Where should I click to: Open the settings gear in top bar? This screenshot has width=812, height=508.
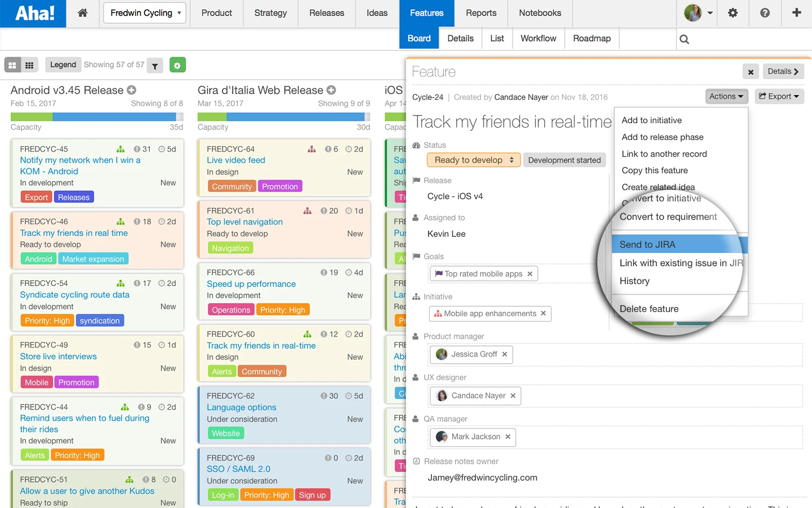tap(733, 13)
